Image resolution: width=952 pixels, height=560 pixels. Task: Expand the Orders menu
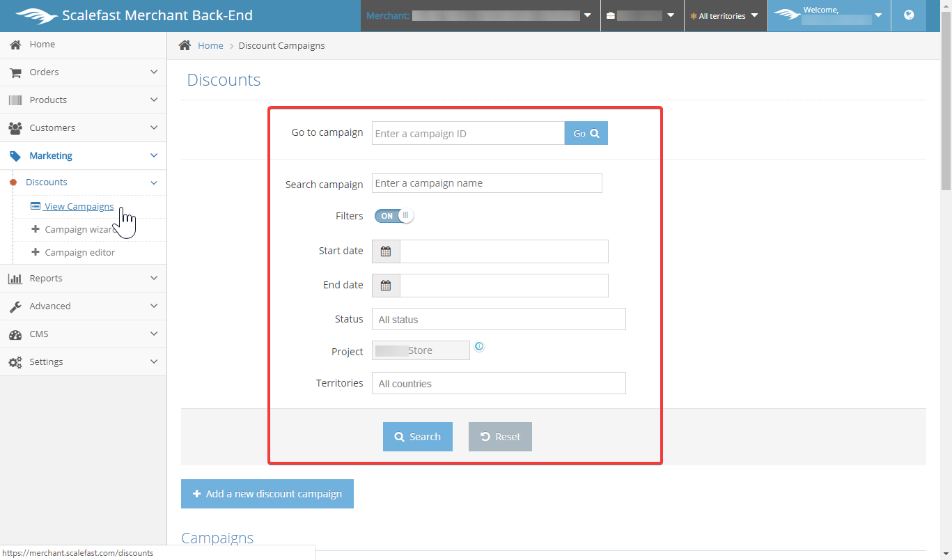[83, 72]
